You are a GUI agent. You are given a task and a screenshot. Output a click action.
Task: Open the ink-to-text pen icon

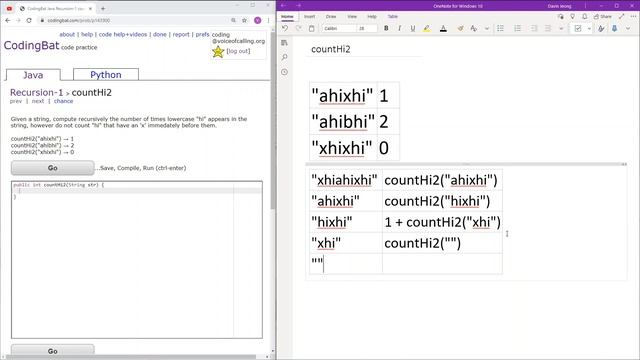pos(601,28)
